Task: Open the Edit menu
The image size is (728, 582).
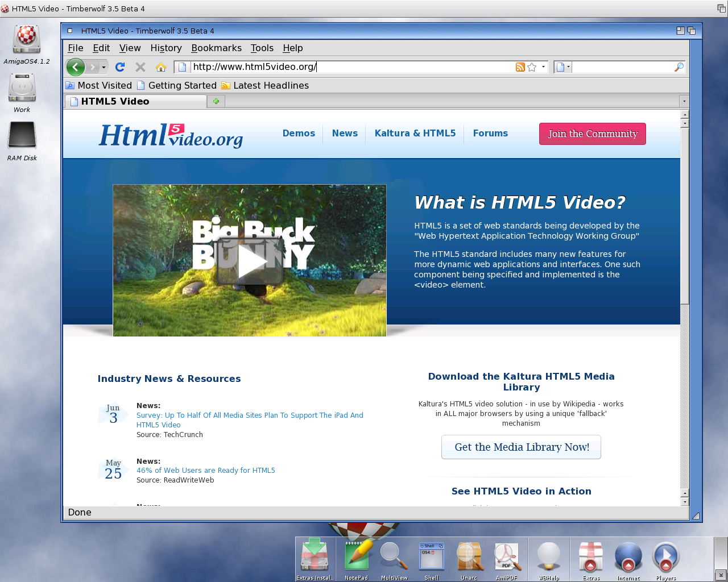Action: coord(101,48)
